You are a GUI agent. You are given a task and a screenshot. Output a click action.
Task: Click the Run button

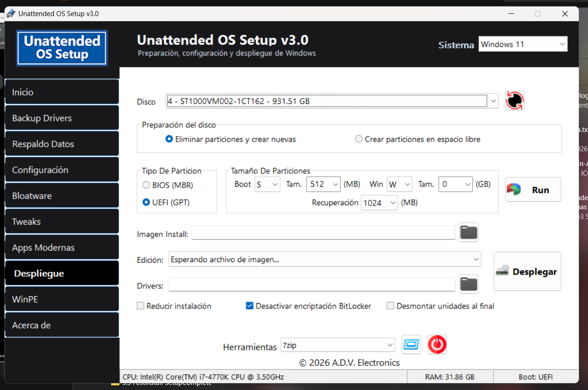tap(533, 189)
